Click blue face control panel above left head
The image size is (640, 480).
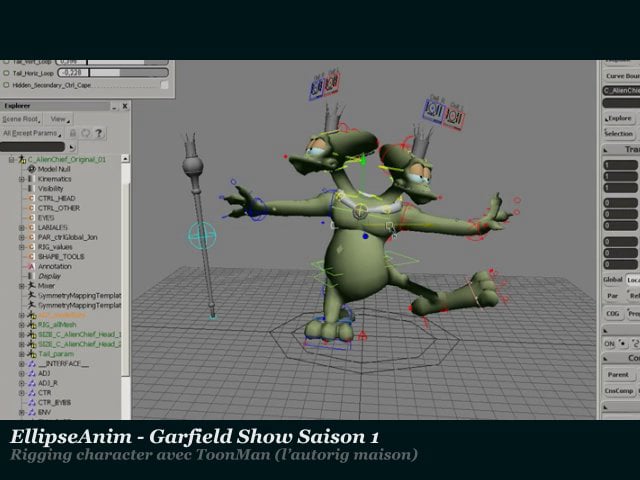point(318,87)
